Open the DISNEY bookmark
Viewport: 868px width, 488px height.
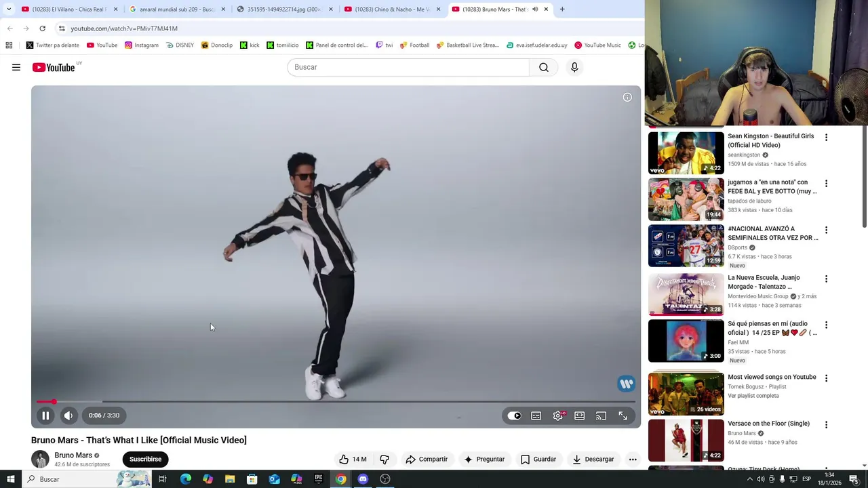180,45
